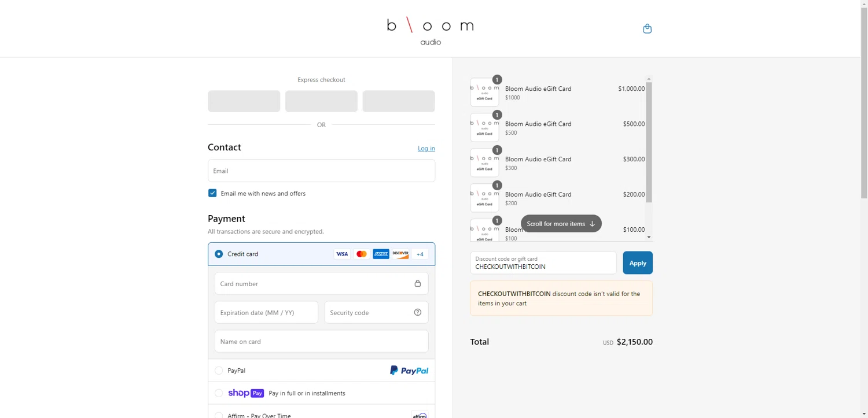Open the security code help icon
868x418 pixels.
point(417,312)
